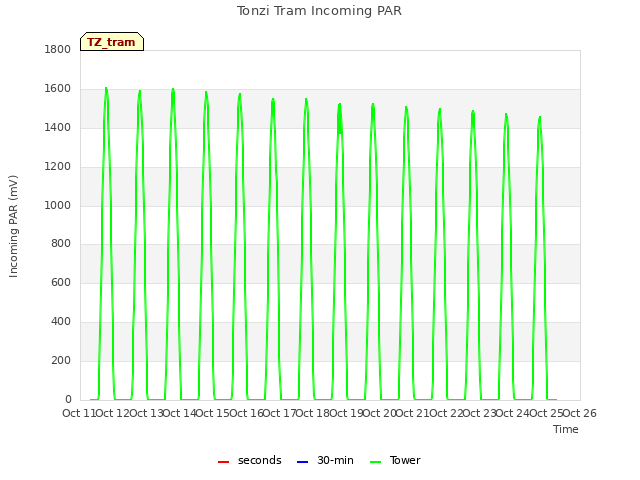The image size is (640, 480).
Task: Click the Oct 20 x-axis date label
Action: (x=380, y=413)
